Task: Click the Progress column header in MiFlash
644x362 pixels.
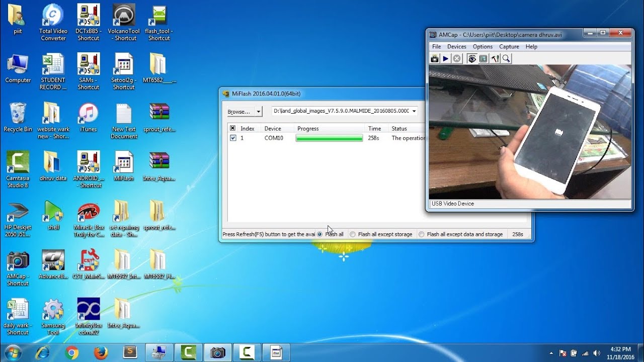Action: tap(330, 128)
